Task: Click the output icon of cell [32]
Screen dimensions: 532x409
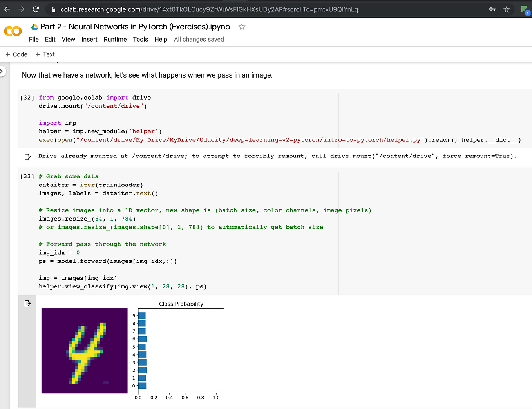Action: pos(27,156)
